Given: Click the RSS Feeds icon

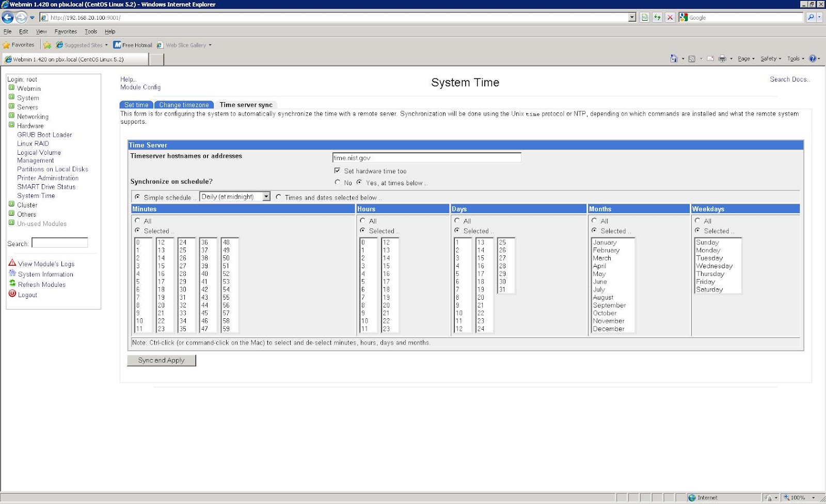Looking at the screenshot, I should point(692,59).
